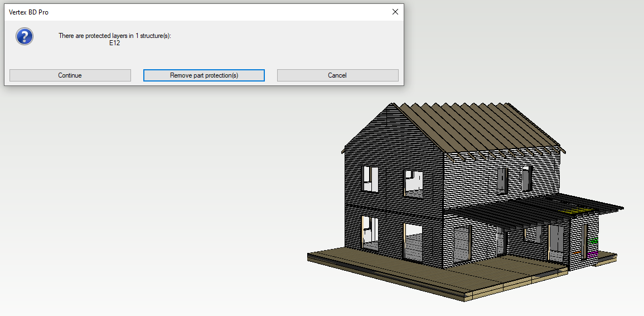The image size is (644, 316).
Task: Close the Vertex BD Pro dialog
Action: pos(395,12)
